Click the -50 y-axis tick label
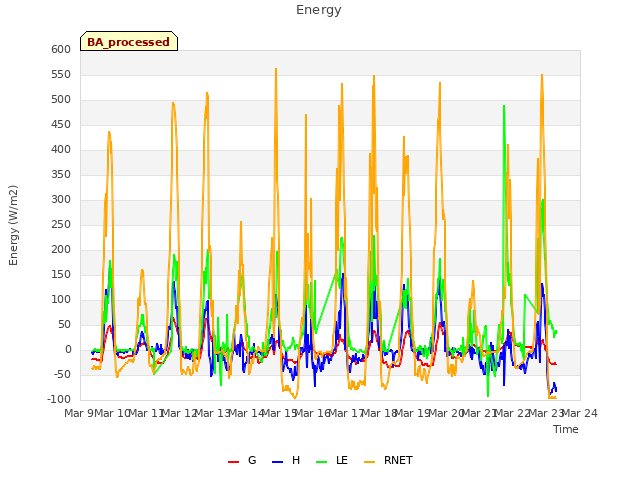The image size is (640, 480). (61, 374)
